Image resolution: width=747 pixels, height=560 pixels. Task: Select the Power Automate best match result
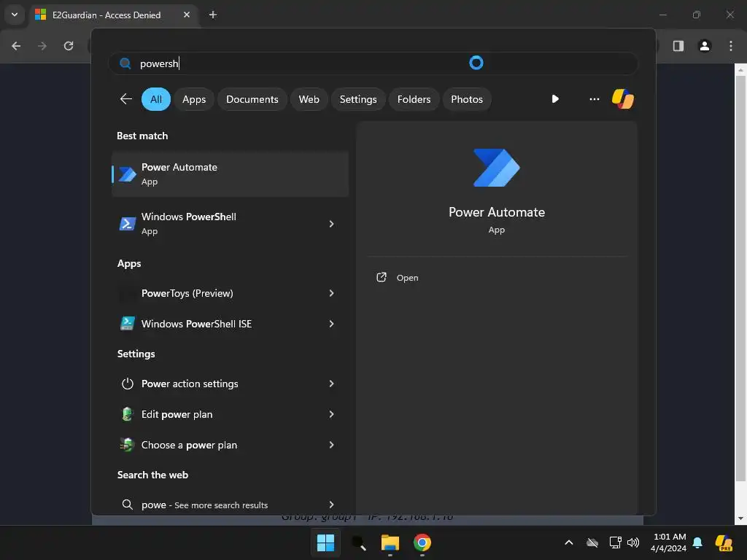coord(230,174)
